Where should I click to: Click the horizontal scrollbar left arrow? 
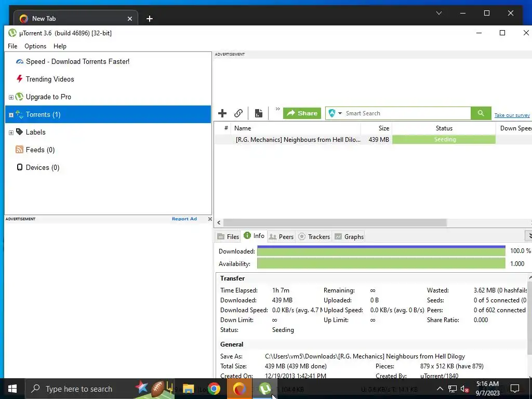click(219, 222)
